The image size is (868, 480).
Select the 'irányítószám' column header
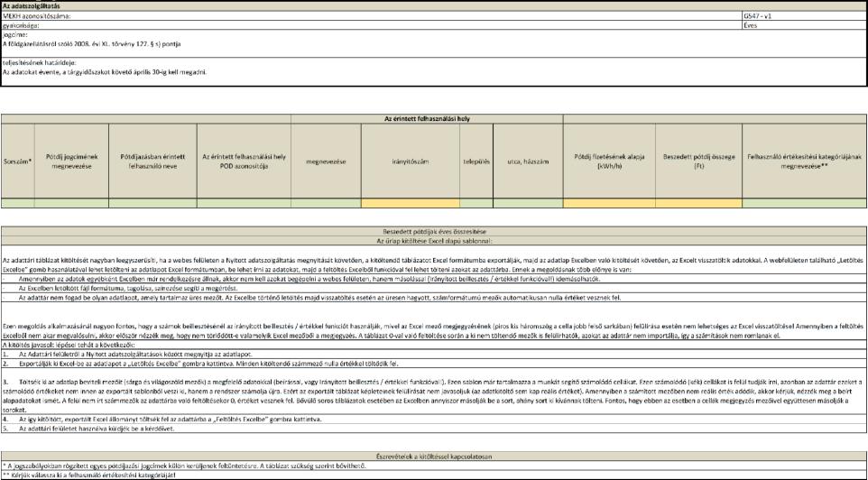click(410, 159)
